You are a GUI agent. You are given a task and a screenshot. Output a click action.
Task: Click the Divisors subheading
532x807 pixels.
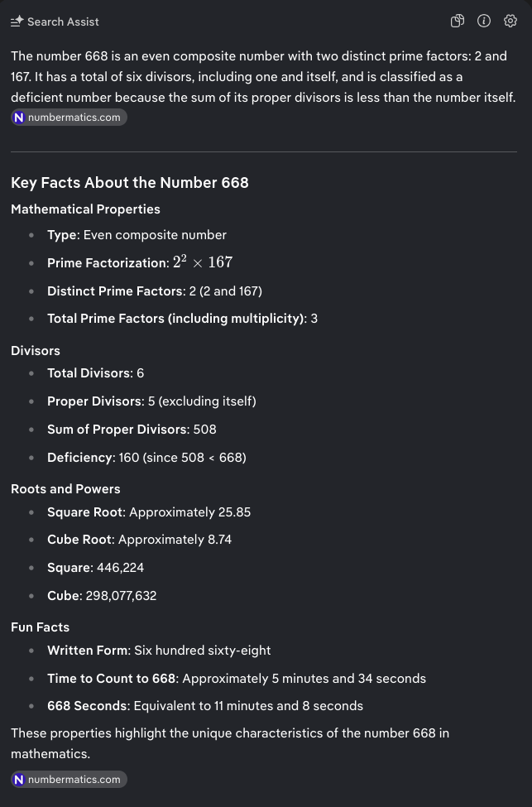coord(36,351)
